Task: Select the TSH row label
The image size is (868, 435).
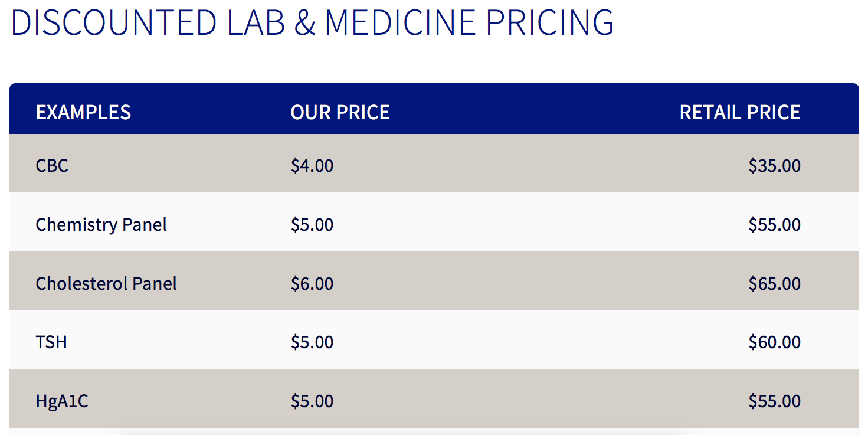Action: [51, 342]
